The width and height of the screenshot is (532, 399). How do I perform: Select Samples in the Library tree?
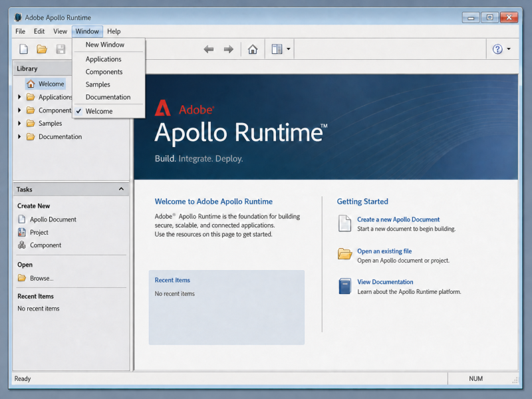tap(51, 123)
